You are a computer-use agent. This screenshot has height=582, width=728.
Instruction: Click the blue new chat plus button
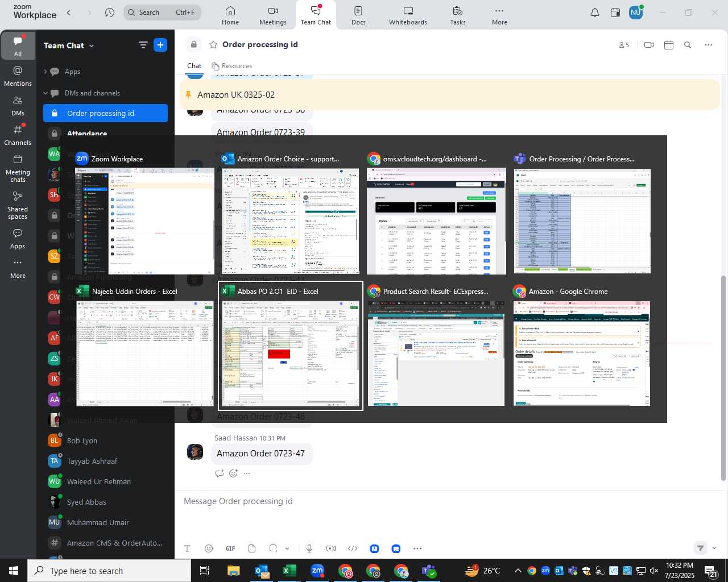click(x=160, y=45)
